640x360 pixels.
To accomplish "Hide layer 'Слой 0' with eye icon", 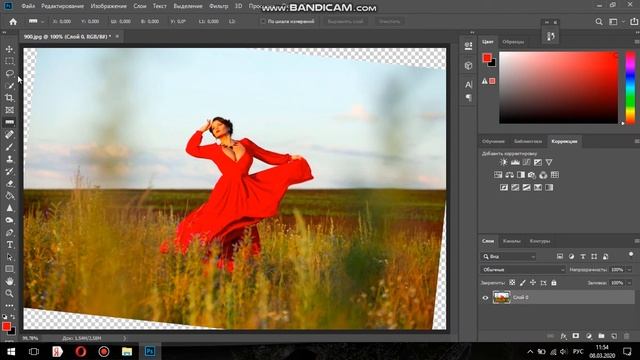I will pos(485,298).
